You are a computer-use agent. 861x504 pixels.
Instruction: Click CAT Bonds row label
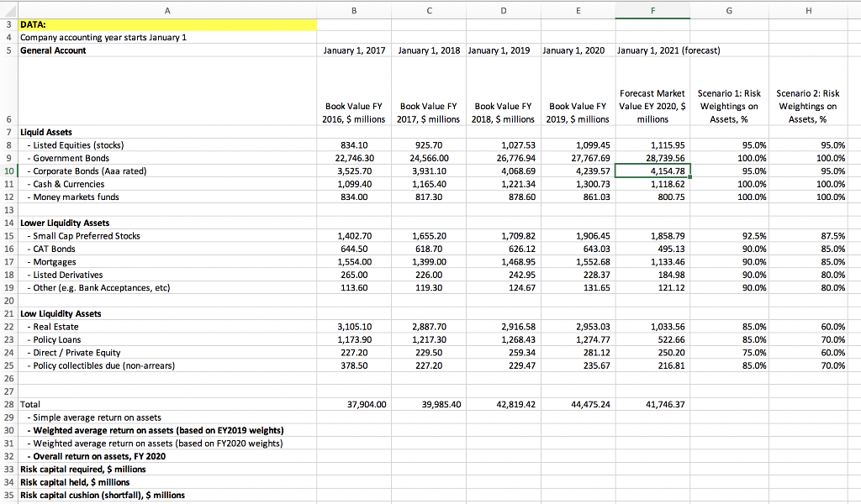tap(51, 249)
